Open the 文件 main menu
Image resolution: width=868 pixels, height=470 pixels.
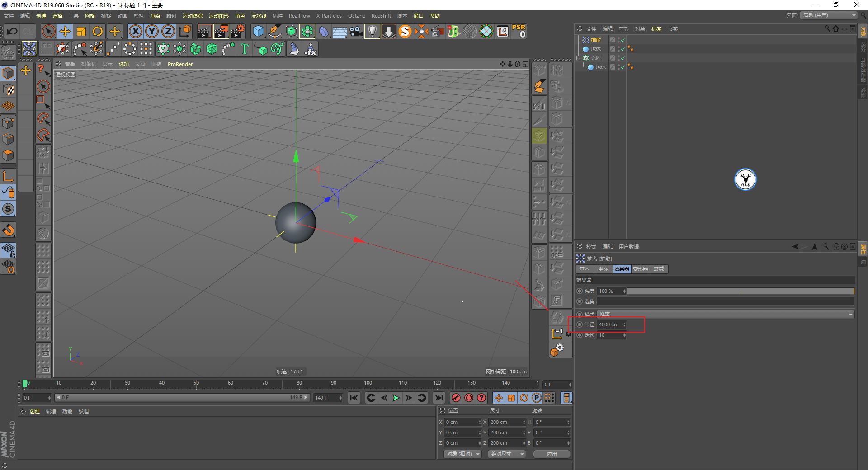pos(9,16)
